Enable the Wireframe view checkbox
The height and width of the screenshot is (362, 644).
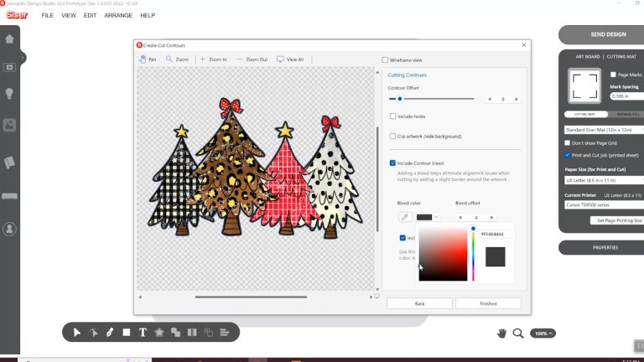coord(386,60)
